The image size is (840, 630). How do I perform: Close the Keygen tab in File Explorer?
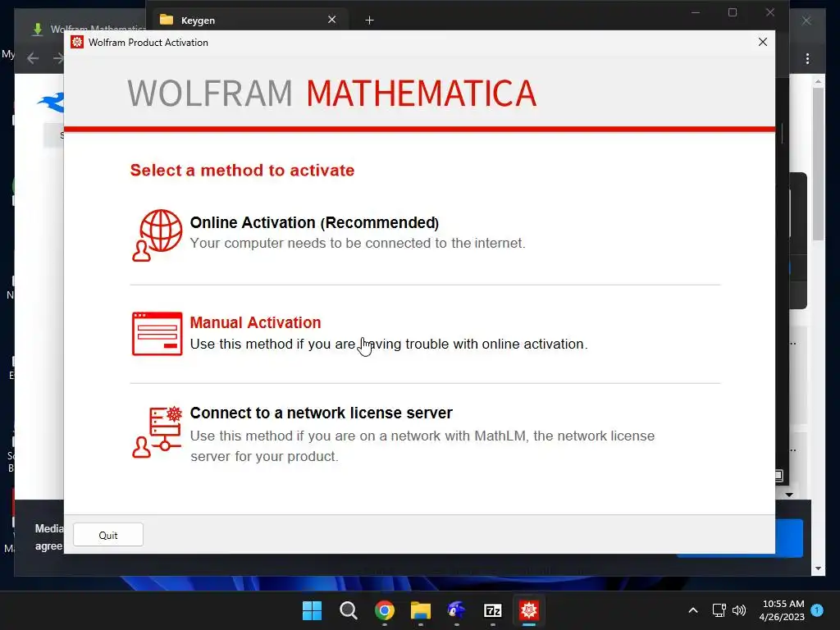click(x=331, y=20)
